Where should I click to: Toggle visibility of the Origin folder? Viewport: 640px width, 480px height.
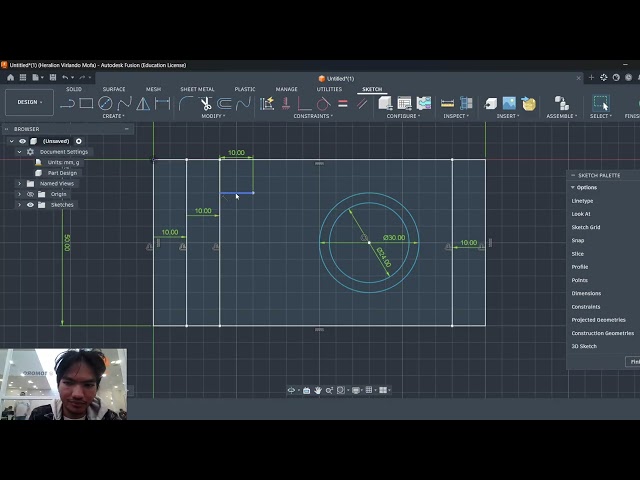point(30,194)
